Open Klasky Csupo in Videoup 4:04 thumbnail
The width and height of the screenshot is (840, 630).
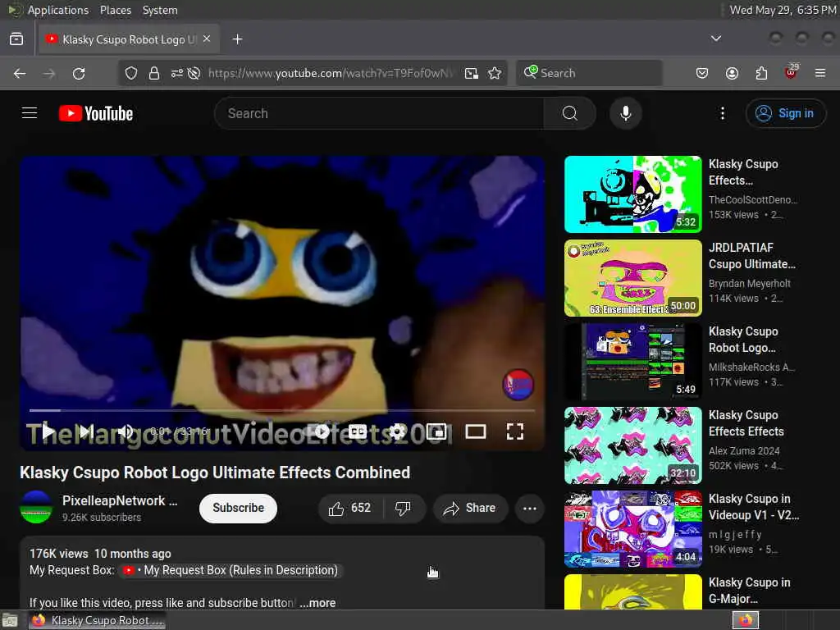(x=632, y=528)
